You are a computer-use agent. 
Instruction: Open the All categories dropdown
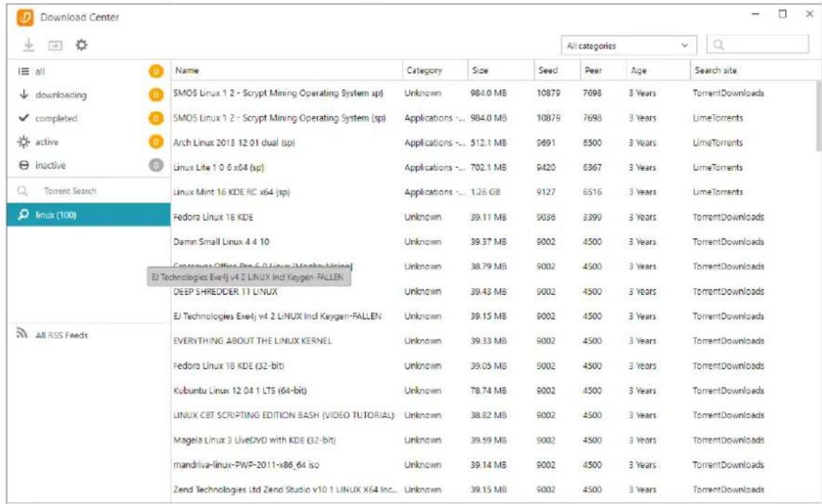(x=628, y=46)
